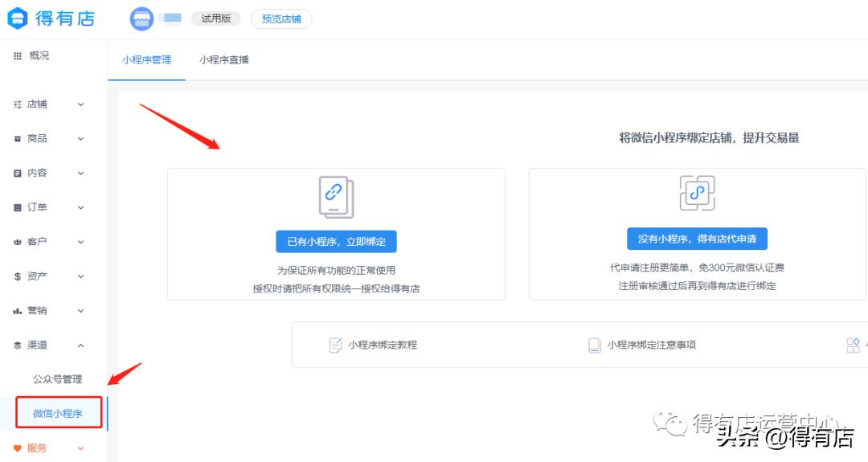
Task: Open the 服务 menu label
Action: coord(37,448)
